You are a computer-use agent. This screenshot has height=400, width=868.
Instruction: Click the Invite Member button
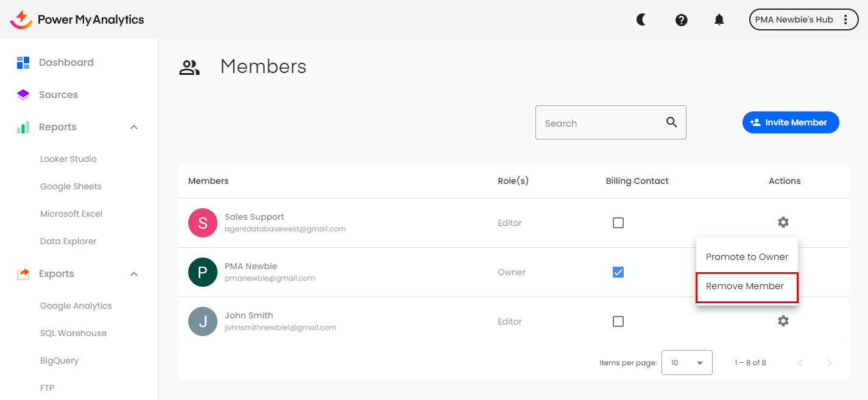pyautogui.click(x=790, y=122)
